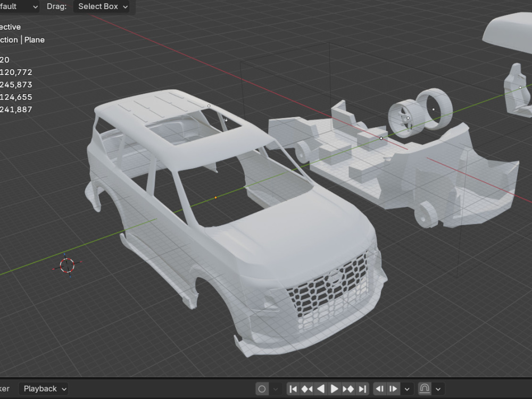Jump to next keyframe
This screenshot has width=532, height=399.
[348, 389]
